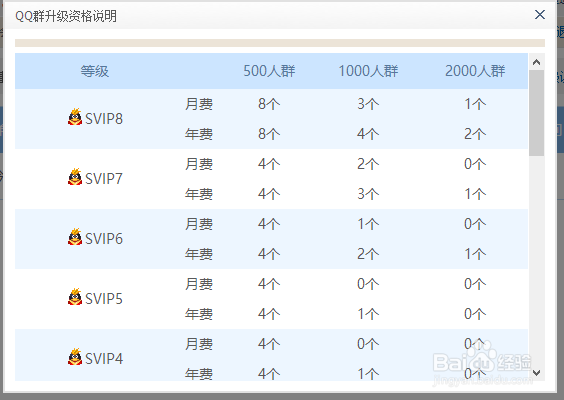Click the 1000人群 column header

(368, 71)
